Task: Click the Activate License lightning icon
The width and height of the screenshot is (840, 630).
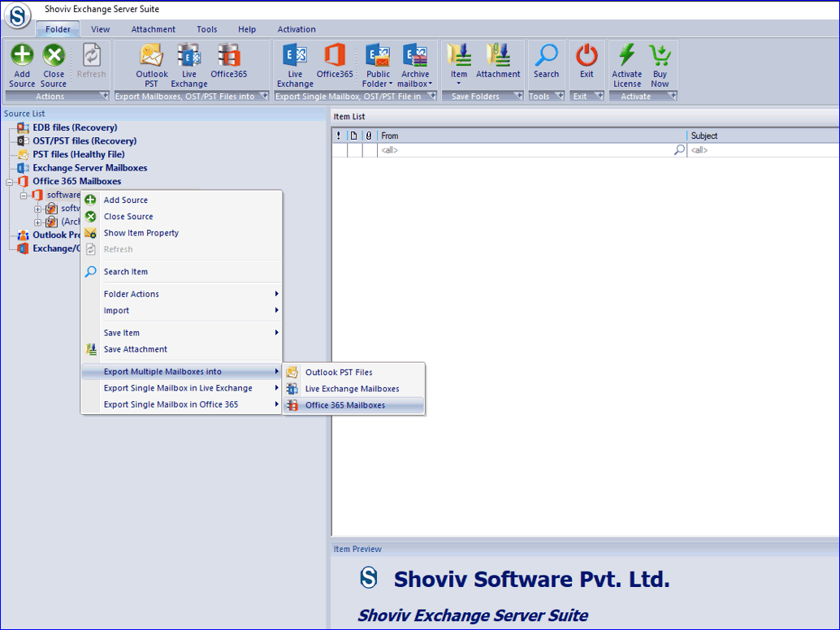Action: [x=627, y=55]
